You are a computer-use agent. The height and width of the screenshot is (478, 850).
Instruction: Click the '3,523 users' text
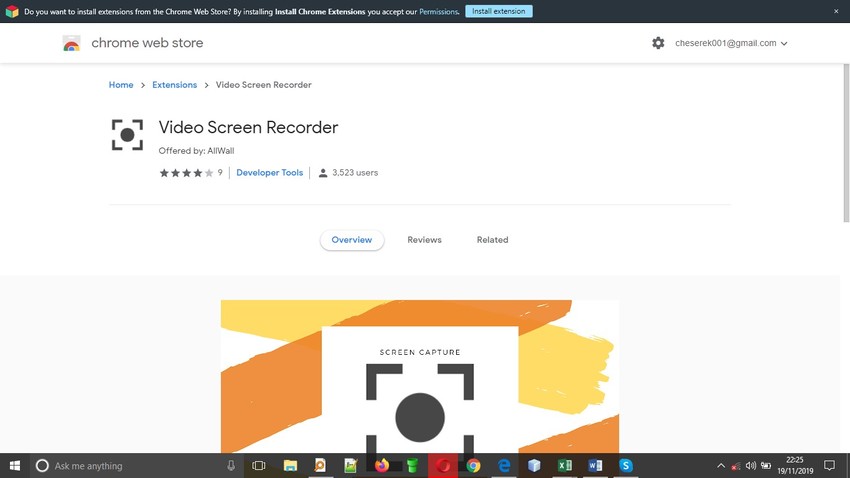[355, 173]
